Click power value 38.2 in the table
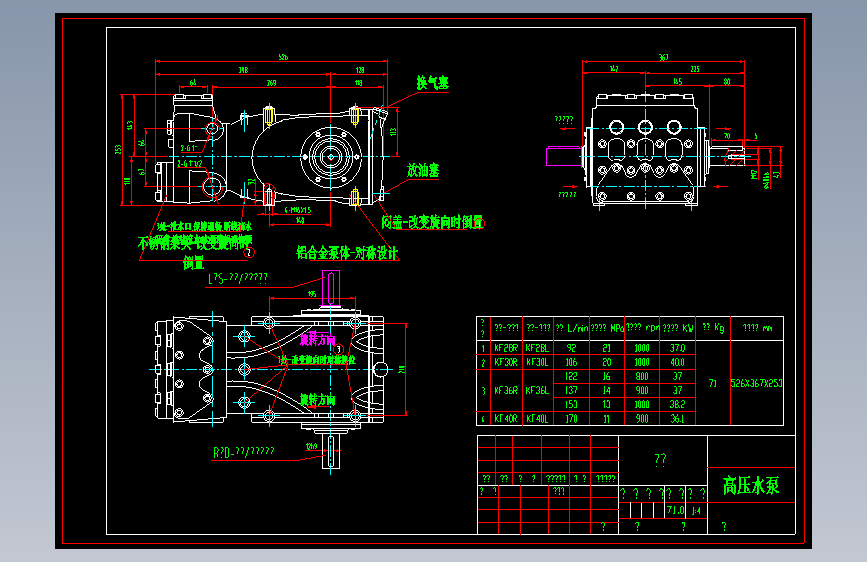The image size is (867, 562). pyautogui.click(x=677, y=404)
